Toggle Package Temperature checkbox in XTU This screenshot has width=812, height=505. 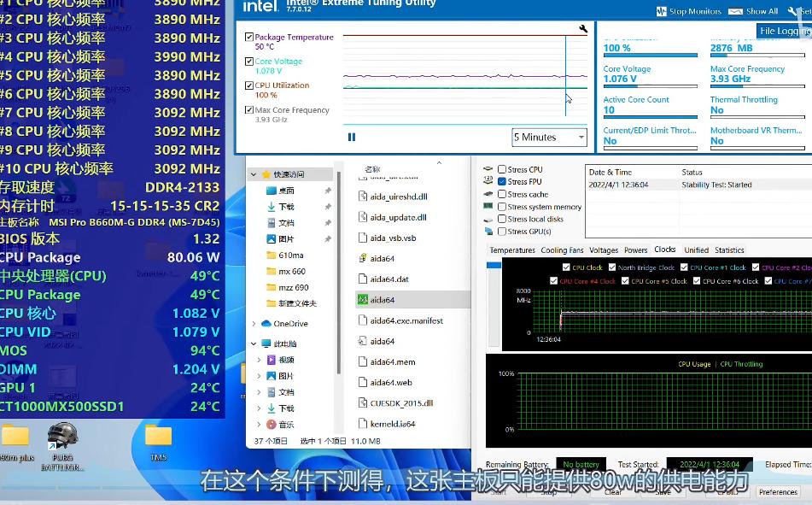pyautogui.click(x=249, y=38)
